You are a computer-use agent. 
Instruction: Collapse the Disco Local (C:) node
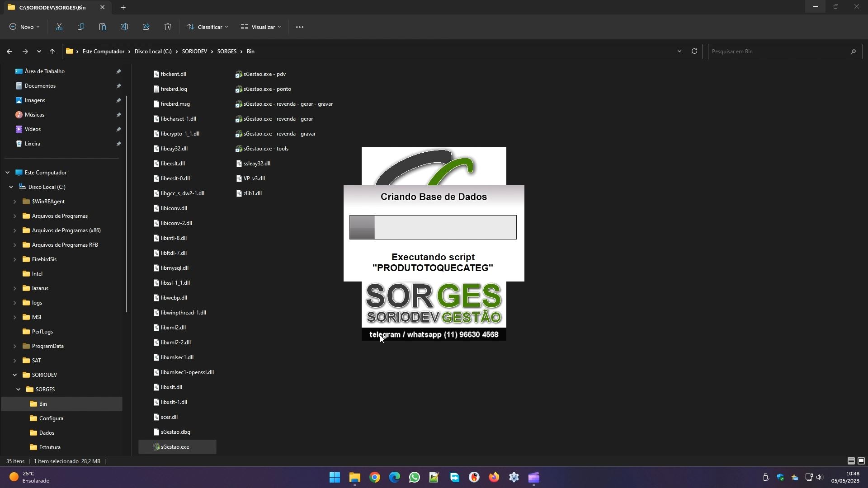(x=11, y=187)
